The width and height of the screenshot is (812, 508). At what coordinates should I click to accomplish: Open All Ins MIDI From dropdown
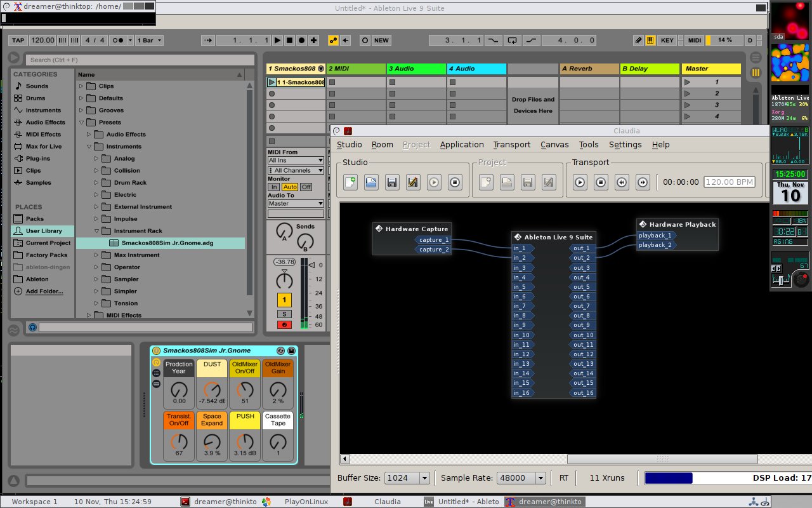(296, 161)
